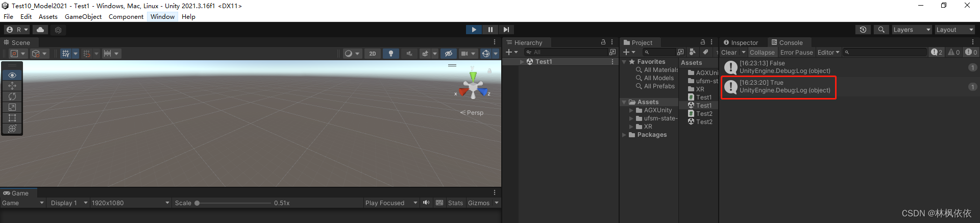Select the Move tool in Scene toolbar
Image resolution: width=980 pixels, height=223 pixels.
point(12,86)
